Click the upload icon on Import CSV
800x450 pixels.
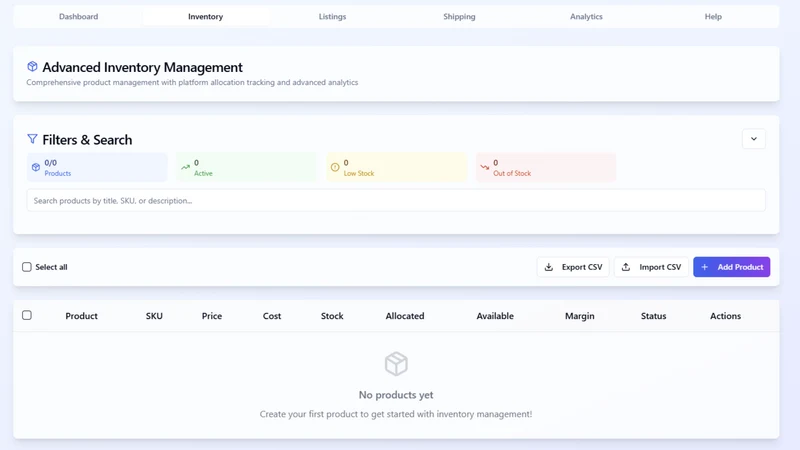(626, 267)
